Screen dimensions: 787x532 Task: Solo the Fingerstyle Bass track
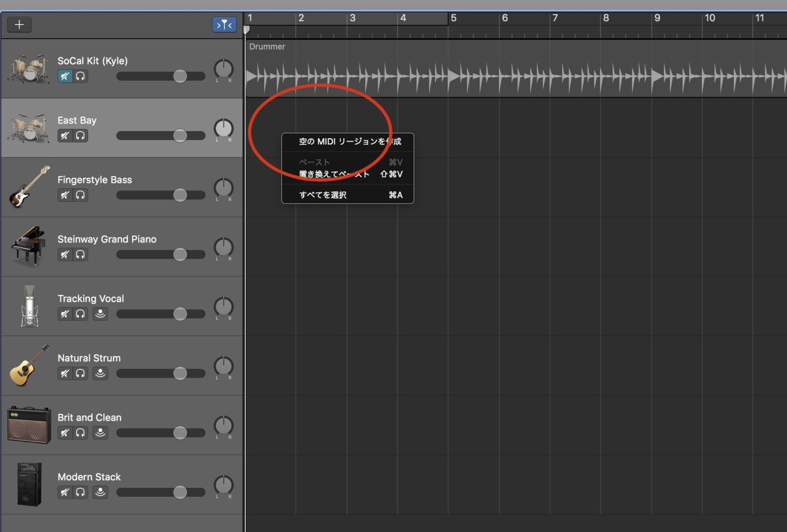pyautogui.click(x=80, y=195)
